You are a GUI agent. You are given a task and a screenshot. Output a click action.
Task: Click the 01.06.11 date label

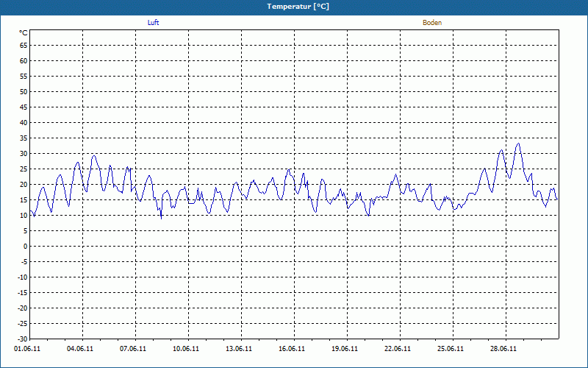click(27, 349)
